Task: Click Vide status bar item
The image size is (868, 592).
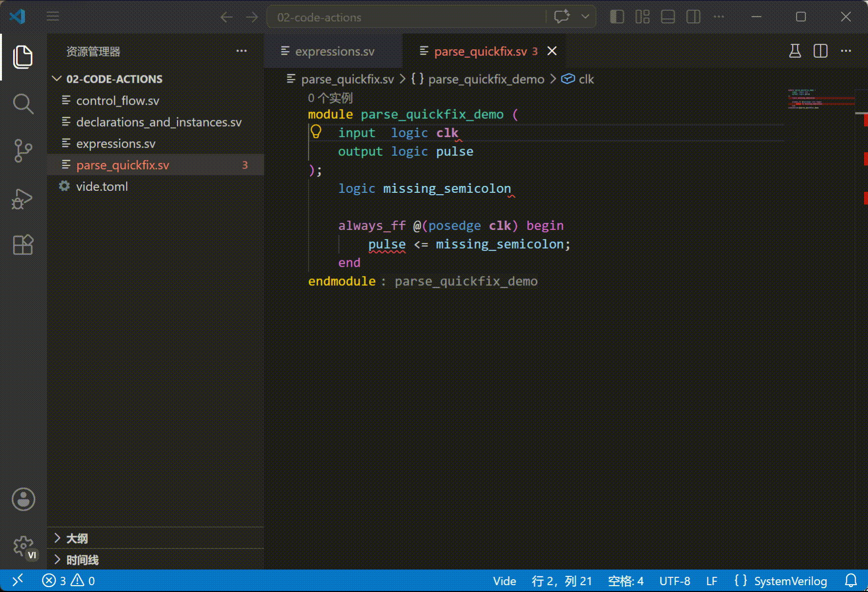Action: (x=504, y=581)
